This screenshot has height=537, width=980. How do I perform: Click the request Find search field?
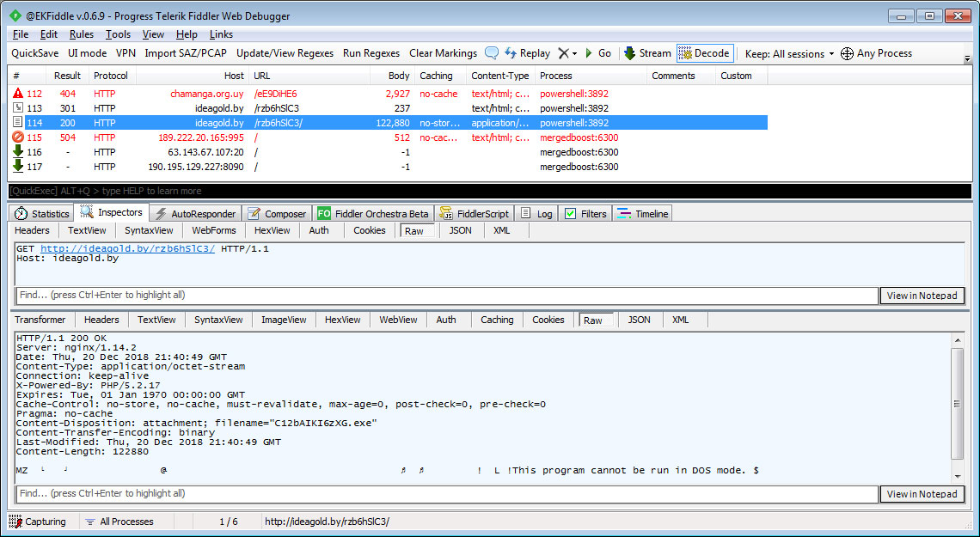coord(447,296)
